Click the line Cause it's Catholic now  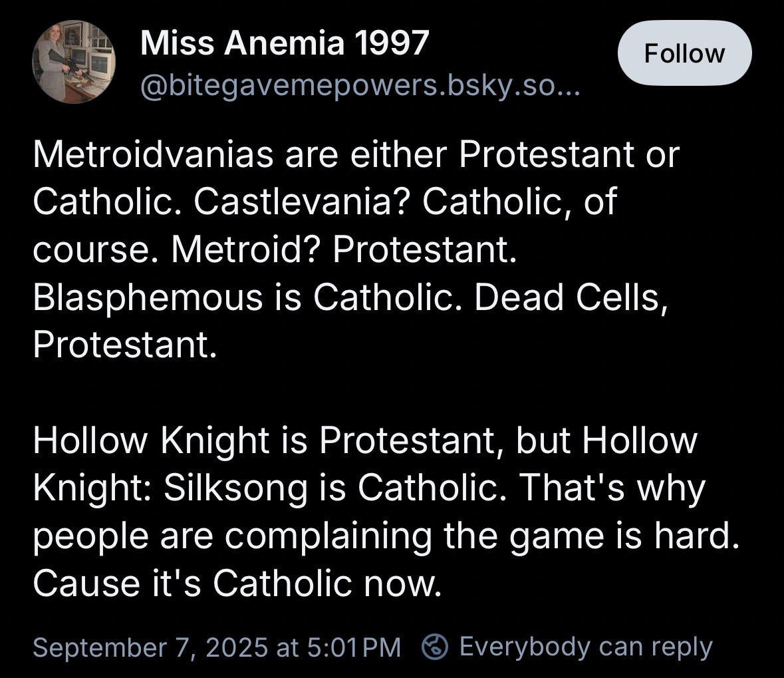tap(237, 583)
